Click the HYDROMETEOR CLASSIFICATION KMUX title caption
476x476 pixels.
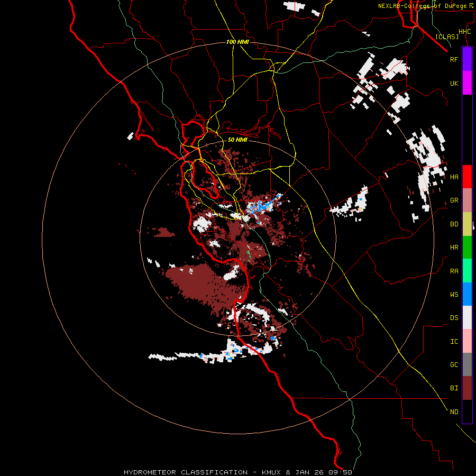click(238, 472)
